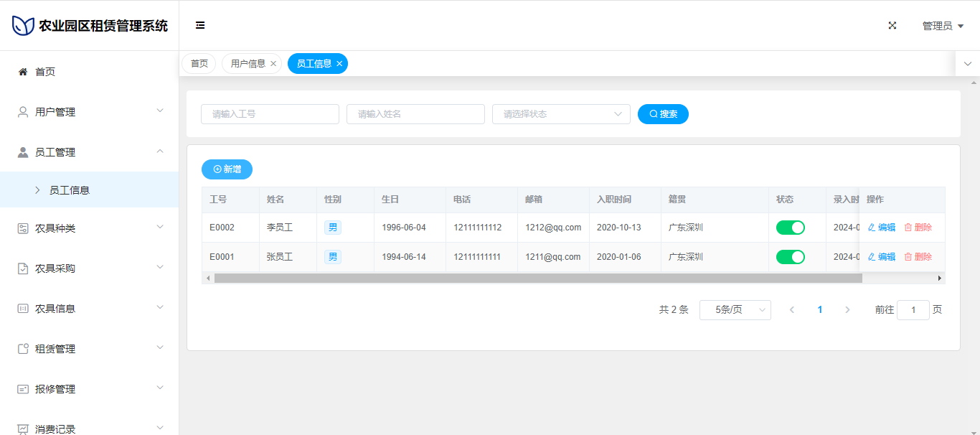Click the 请输入工号 input field
This screenshot has height=435, width=980.
(x=270, y=114)
